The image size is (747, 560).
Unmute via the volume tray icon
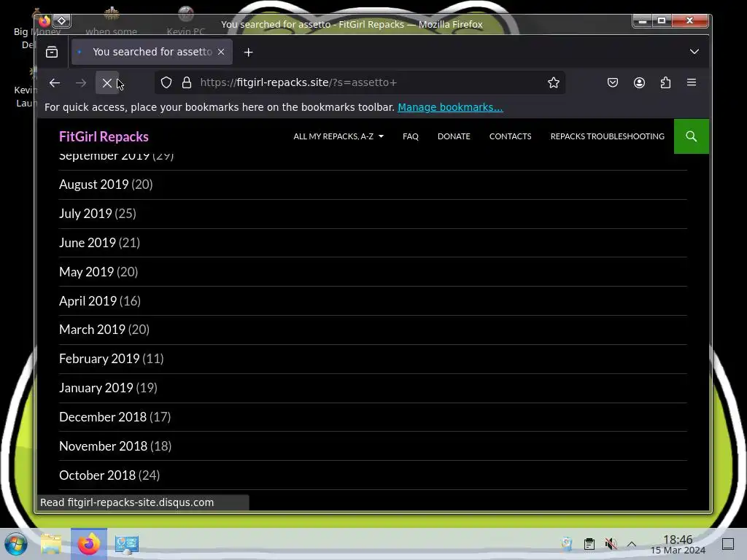pyautogui.click(x=611, y=544)
